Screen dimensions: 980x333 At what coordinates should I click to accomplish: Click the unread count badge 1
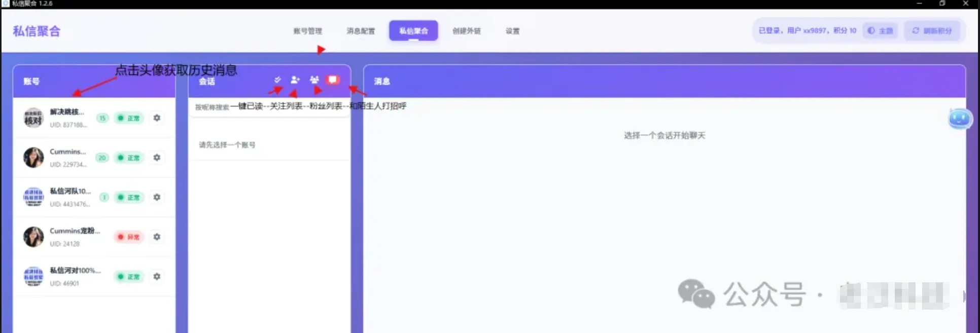tap(104, 197)
